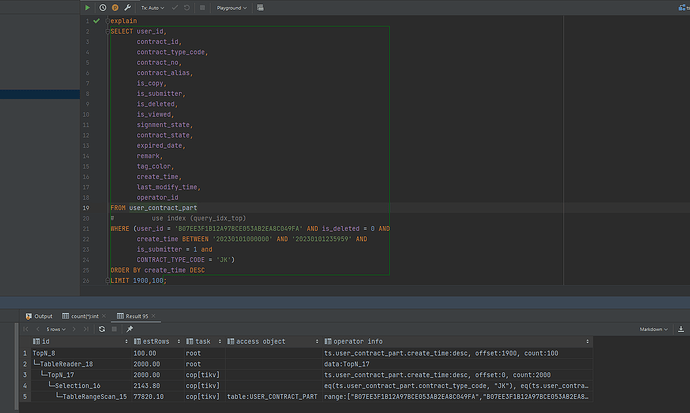Click the table:USER_CONTRACT_PART cell
This screenshot has height=413, width=690.
273,397
